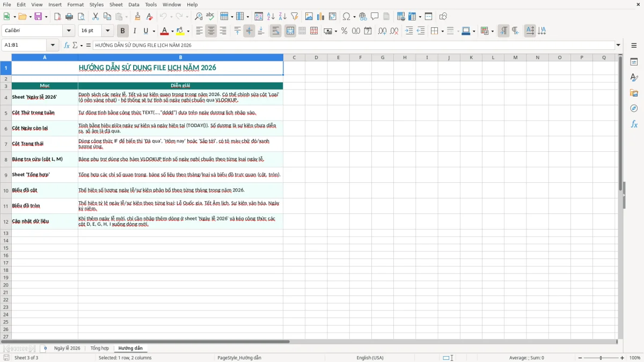Viewport: 644px width, 362px height.
Task: Toggle Wrap Text button
Action: (276, 31)
